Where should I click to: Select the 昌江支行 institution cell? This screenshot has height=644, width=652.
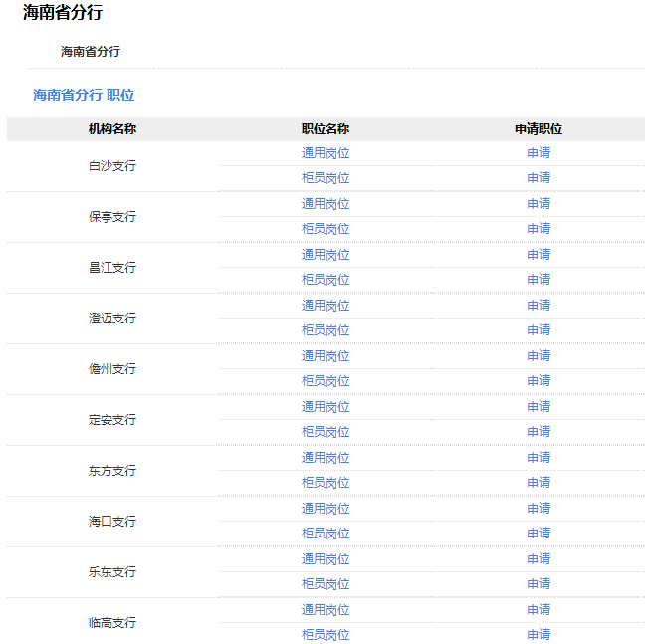[112, 268]
